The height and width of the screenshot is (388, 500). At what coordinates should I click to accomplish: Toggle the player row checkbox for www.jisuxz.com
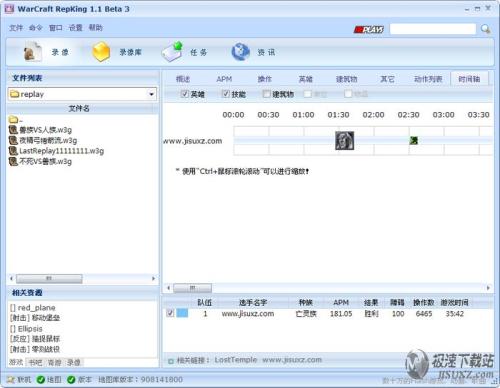tap(170, 313)
